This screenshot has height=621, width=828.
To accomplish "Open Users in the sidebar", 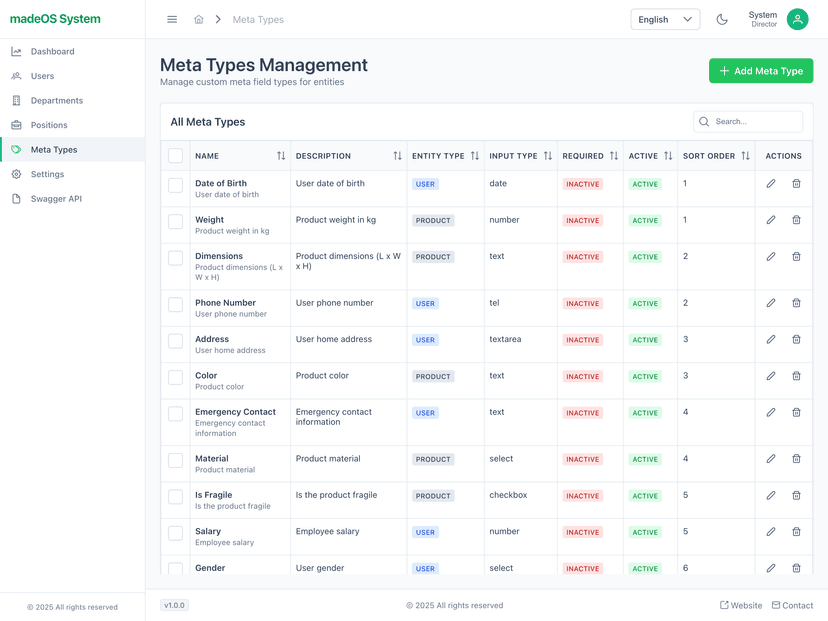I will point(72,76).
